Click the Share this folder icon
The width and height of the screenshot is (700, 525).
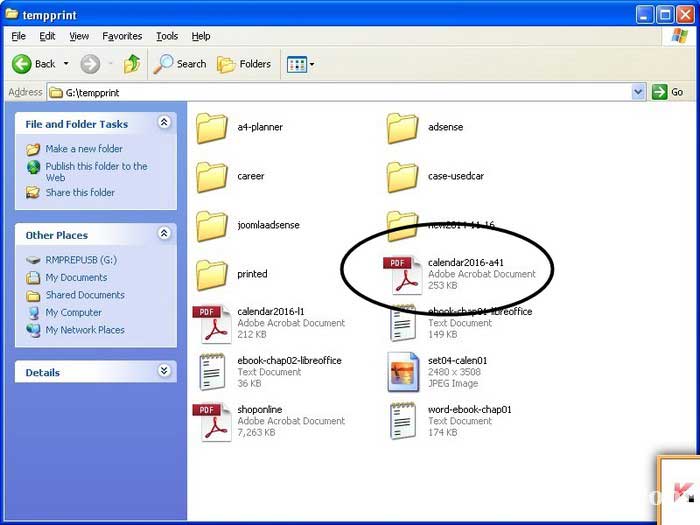coord(33,192)
